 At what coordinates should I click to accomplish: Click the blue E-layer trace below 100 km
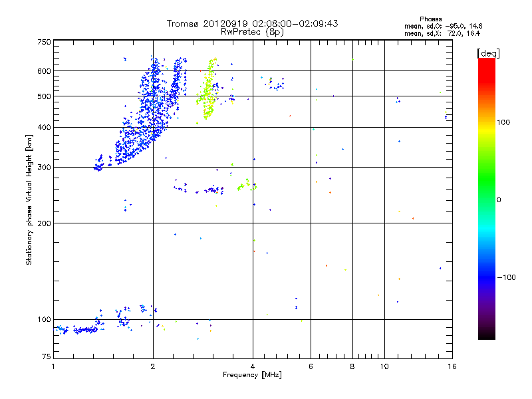tap(80, 329)
